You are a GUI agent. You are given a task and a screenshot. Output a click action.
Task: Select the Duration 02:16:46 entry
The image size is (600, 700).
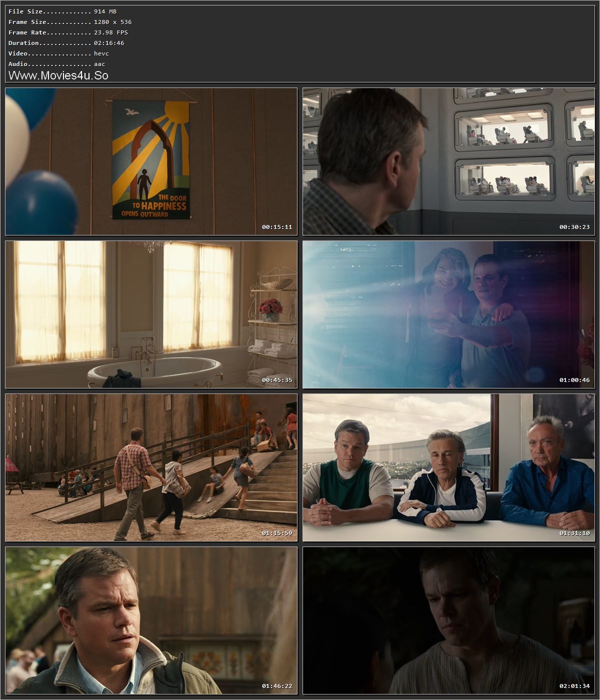coord(66,43)
